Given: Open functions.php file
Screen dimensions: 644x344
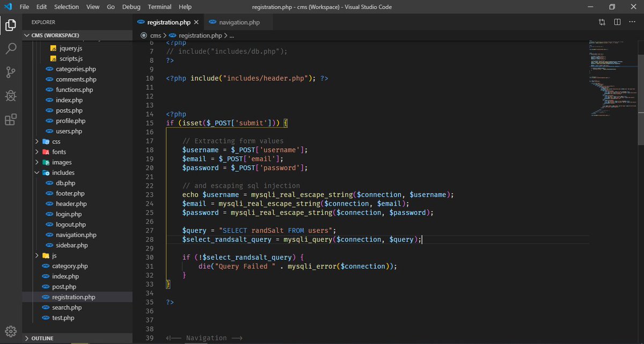Looking at the screenshot, I should point(74,90).
